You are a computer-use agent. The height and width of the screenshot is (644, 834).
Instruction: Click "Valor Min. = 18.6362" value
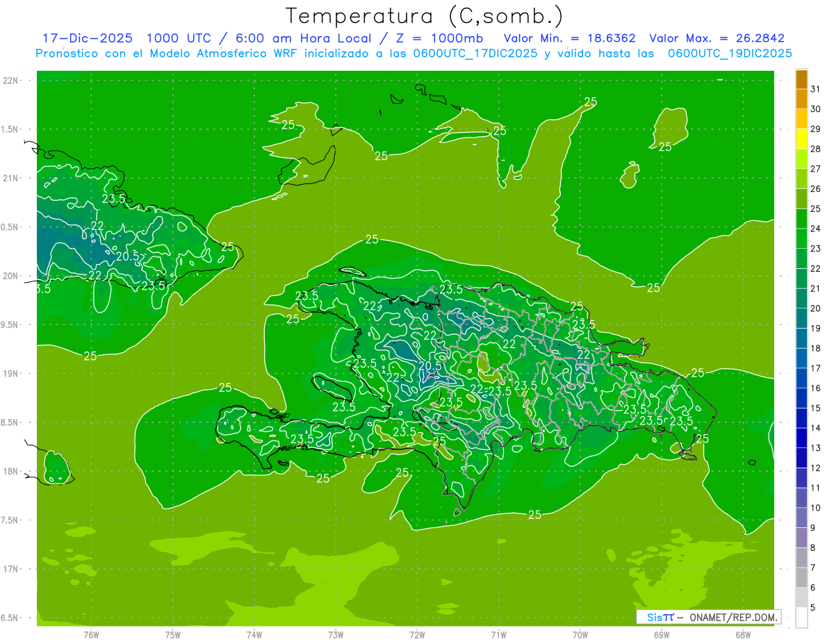pos(569,38)
